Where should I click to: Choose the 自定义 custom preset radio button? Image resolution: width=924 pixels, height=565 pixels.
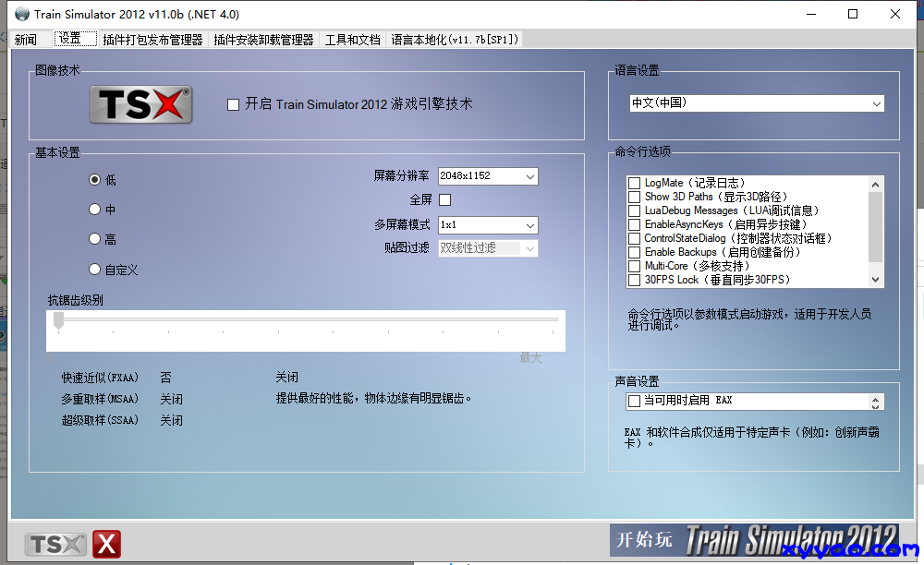94,270
